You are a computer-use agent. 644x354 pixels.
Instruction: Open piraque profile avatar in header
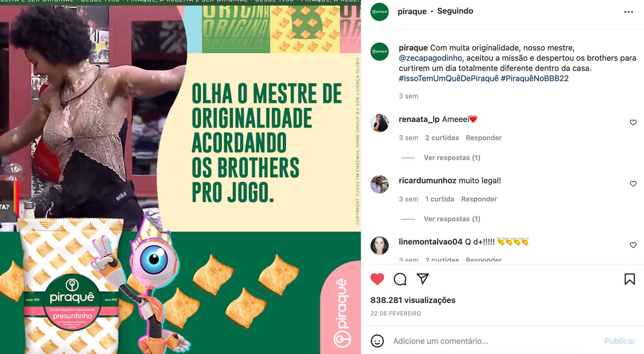point(379,12)
